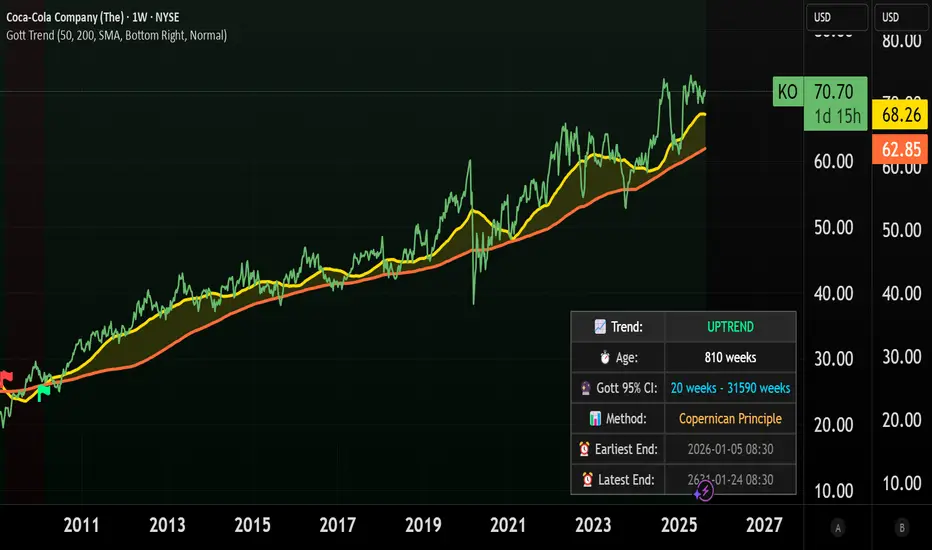Image resolution: width=932 pixels, height=550 pixels.
Task: Click the 2017 label on time axis
Action: click(337, 525)
